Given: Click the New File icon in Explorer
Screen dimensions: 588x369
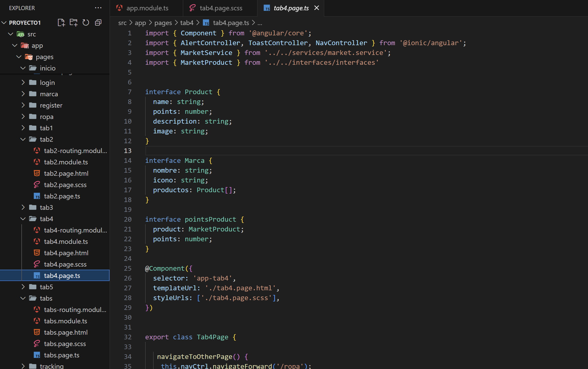Looking at the screenshot, I should tap(61, 23).
